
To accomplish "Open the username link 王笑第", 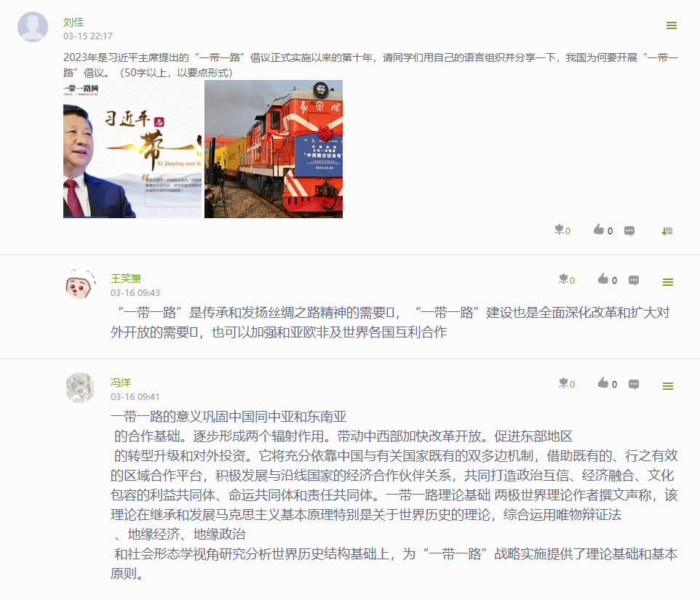I will (x=126, y=279).
